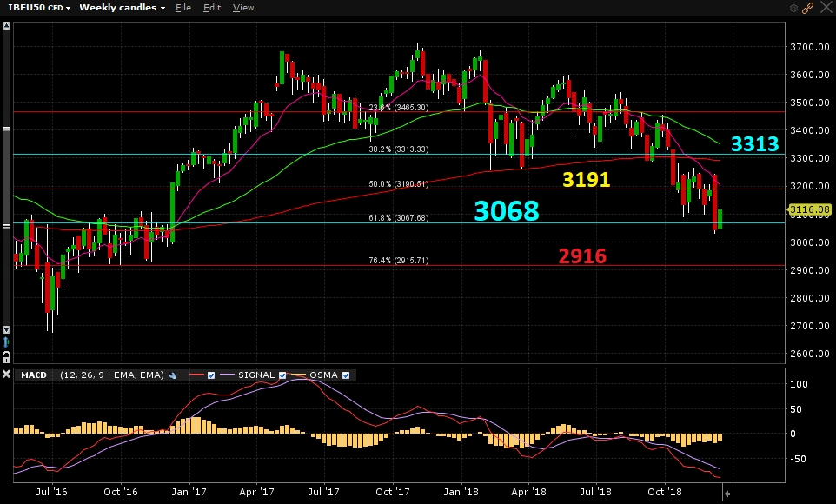The height and width of the screenshot is (504, 836).
Task: Click the vertical scale slider on left edge
Action: [x=6, y=177]
